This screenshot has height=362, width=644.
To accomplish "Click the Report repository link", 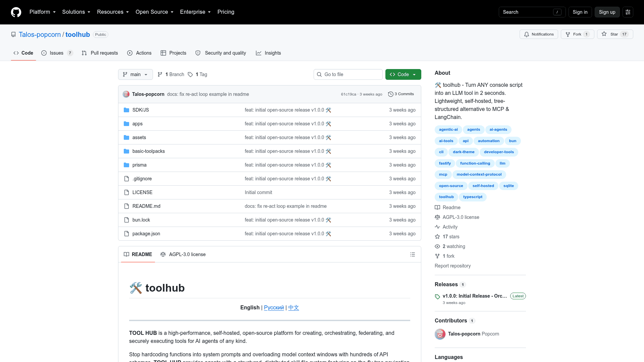I will point(452,266).
